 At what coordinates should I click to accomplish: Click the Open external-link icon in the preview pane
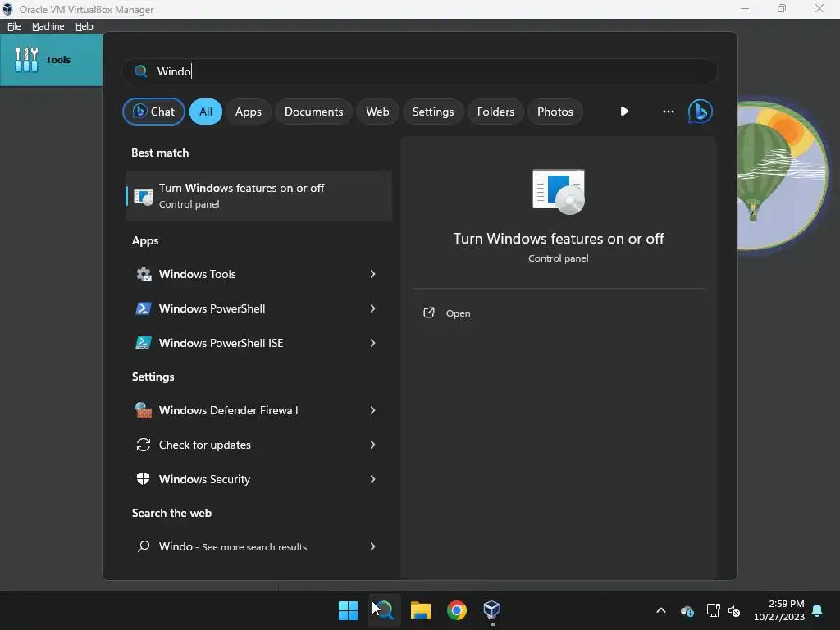[x=429, y=313]
